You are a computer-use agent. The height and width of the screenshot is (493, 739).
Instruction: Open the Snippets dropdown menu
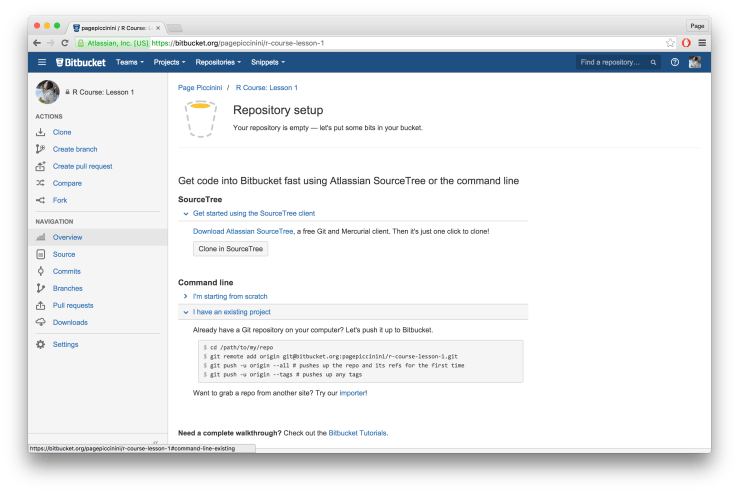coord(267,62)
